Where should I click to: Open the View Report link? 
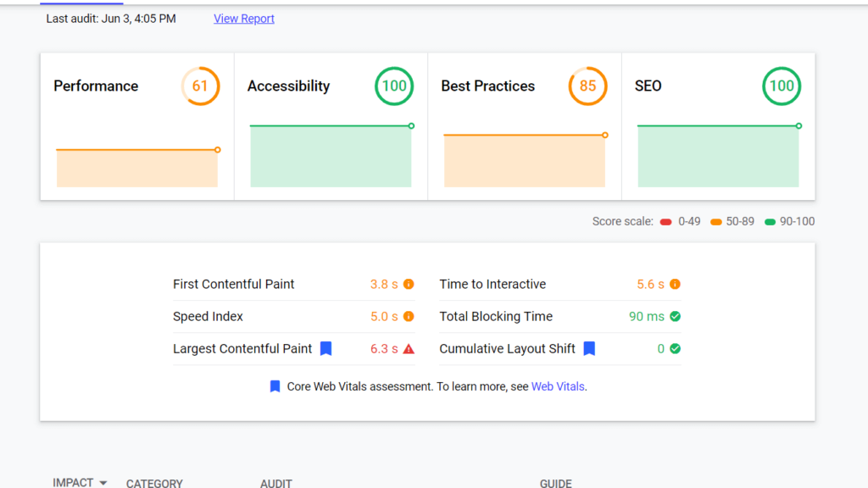243,19
